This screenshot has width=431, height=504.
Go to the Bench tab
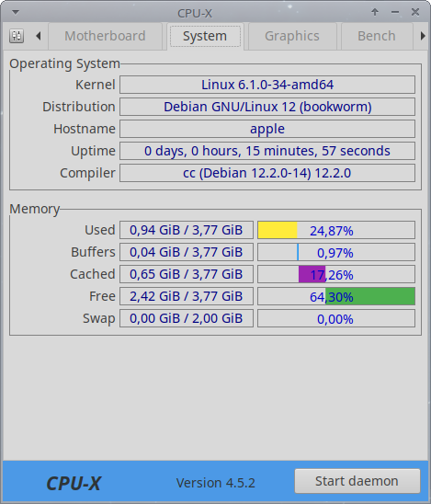(x=377, y=36)
